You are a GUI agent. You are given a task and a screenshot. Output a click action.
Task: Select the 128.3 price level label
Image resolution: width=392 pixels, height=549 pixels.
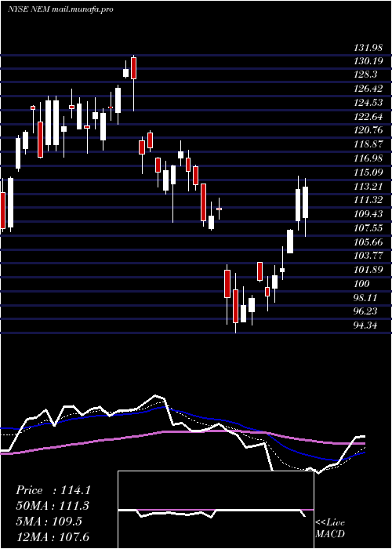[365, 75]
